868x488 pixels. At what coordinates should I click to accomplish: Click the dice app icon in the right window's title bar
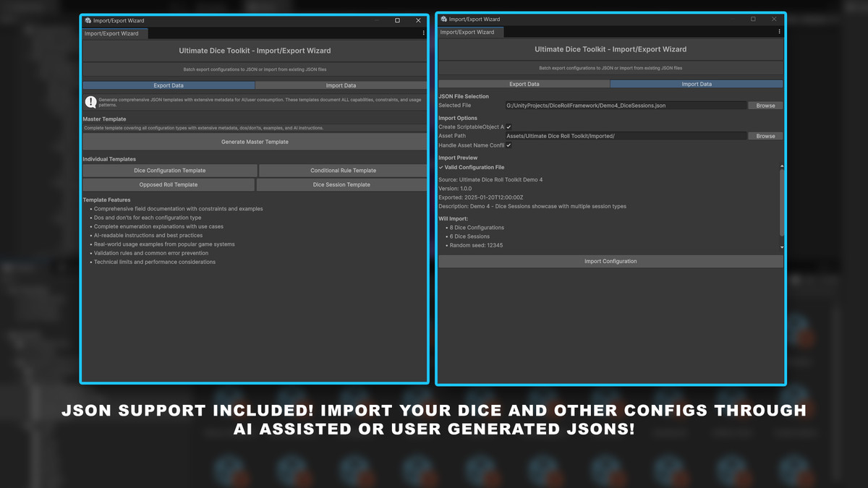coord(443,19)
